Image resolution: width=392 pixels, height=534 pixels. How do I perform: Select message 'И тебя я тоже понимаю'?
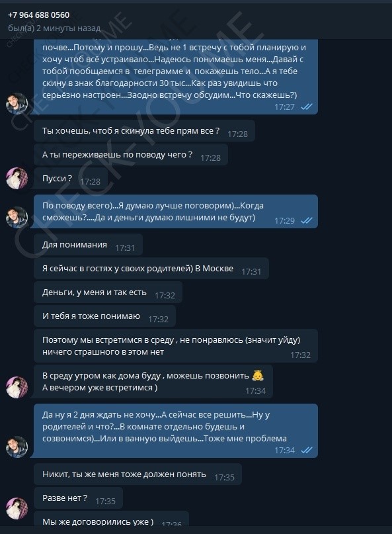pos(104,316)
